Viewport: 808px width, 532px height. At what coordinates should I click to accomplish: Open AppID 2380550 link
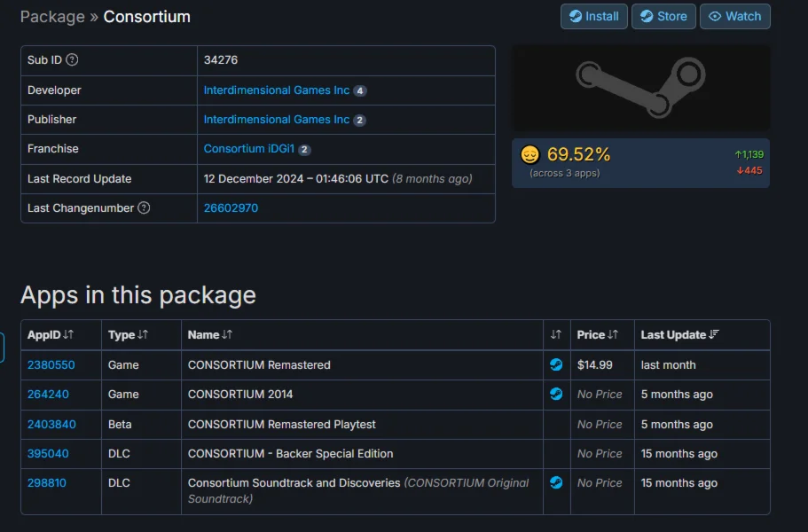(x=51, y=364)
